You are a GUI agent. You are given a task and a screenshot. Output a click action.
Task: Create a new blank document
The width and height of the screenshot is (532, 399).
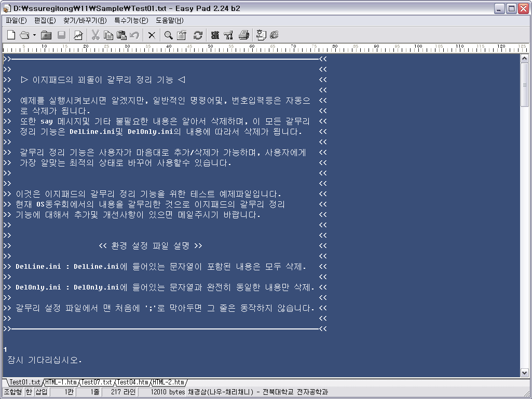coord(11,35)
